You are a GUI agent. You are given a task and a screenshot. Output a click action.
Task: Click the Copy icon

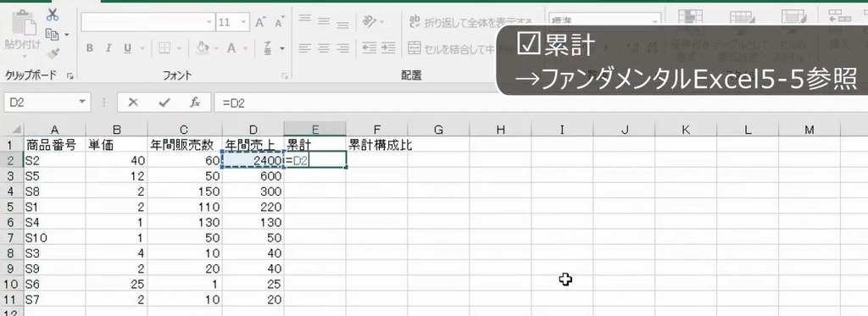(x=52, y=35)
